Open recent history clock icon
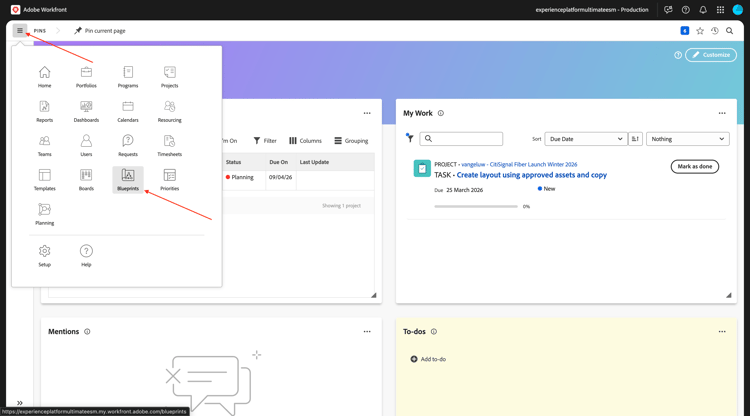The image size is (750, 416). tap(715, 31)
